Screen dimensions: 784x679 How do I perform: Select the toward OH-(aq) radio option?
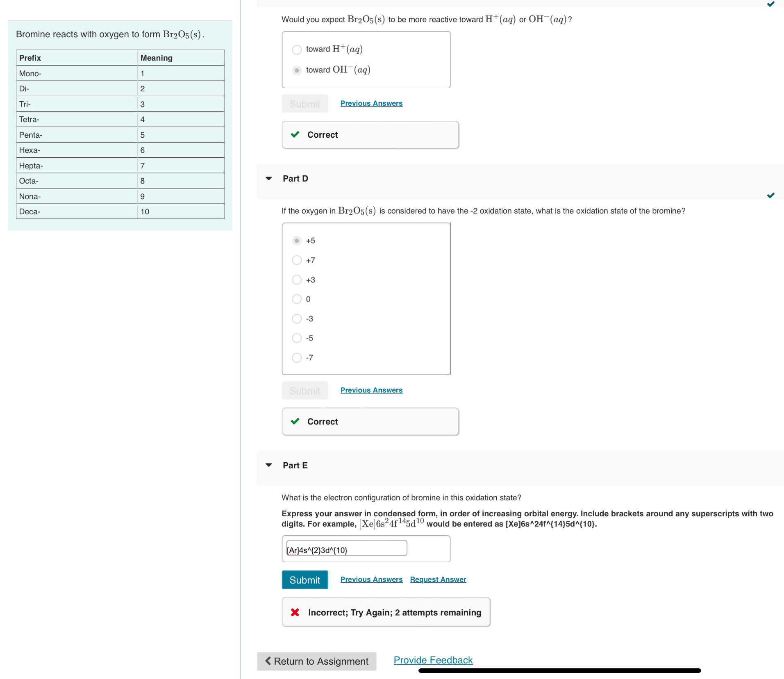297,70
